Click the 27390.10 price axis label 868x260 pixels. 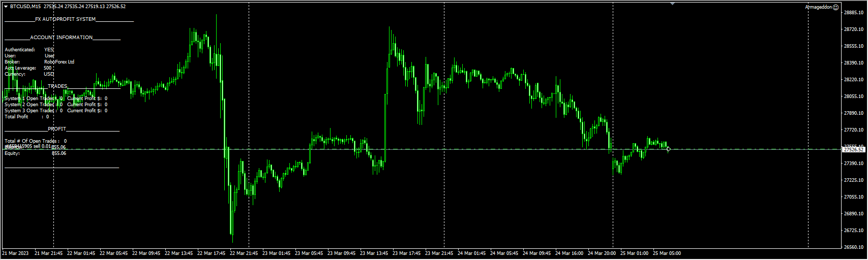pos(854,164)
